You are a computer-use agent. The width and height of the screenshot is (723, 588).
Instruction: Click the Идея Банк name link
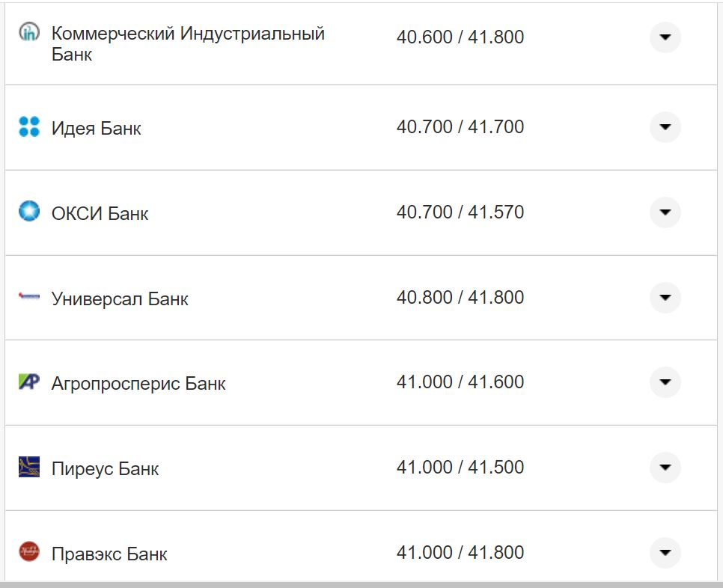pyautogui.click(x=97, y=127)
